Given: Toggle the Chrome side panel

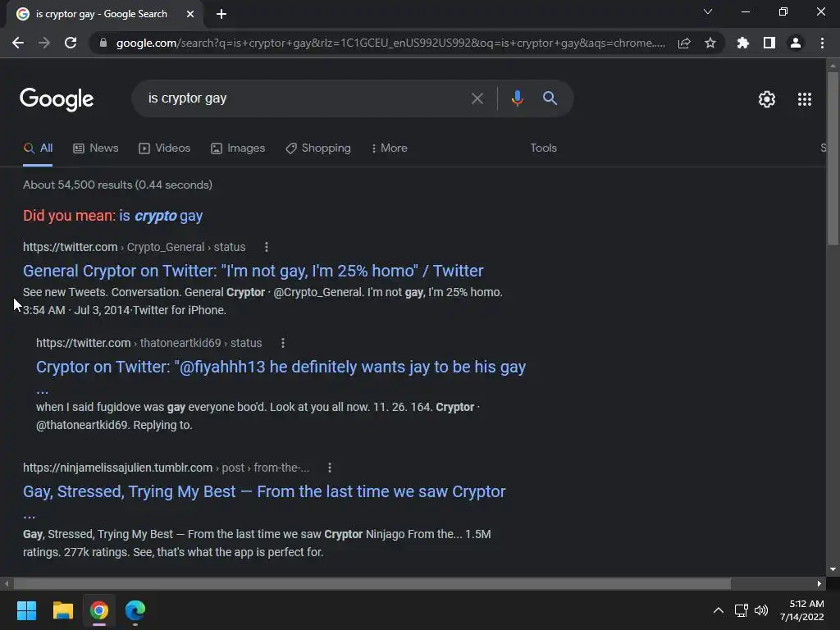Looking at the screenshot, I should 769,43.
